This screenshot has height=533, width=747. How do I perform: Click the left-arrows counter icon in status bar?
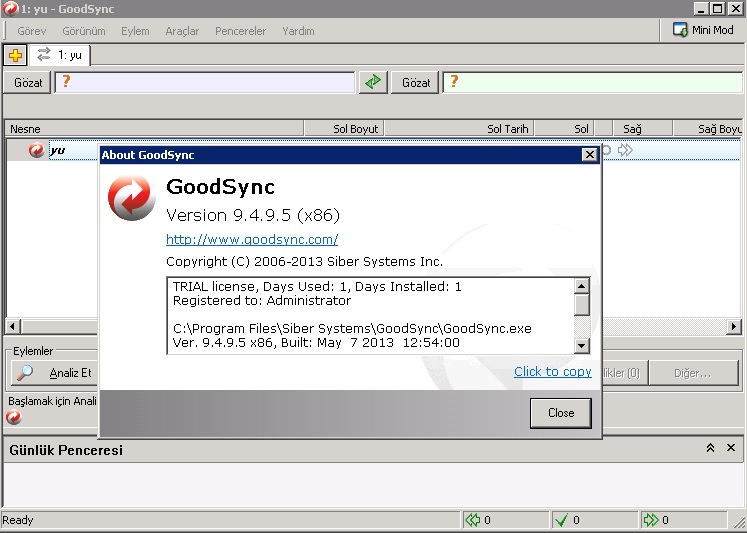click(x=472, y=520)
